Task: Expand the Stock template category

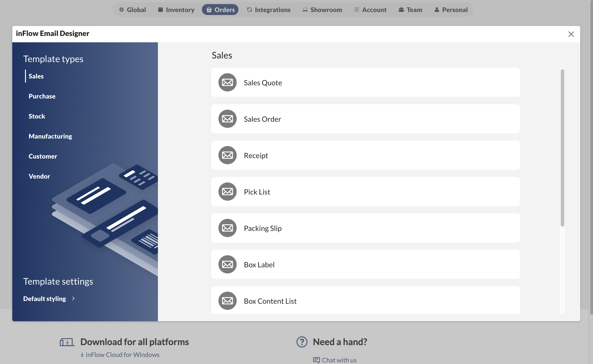Action: point(37,116)
